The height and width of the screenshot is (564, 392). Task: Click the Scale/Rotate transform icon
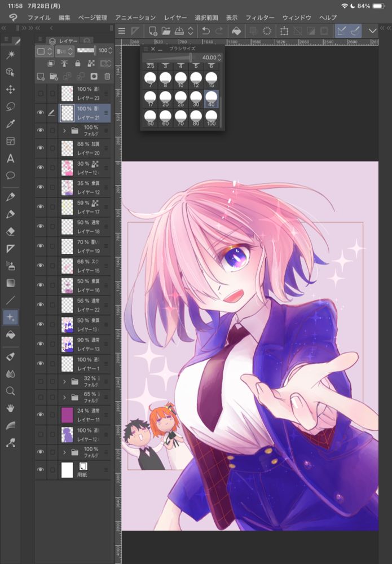(284, 31)
